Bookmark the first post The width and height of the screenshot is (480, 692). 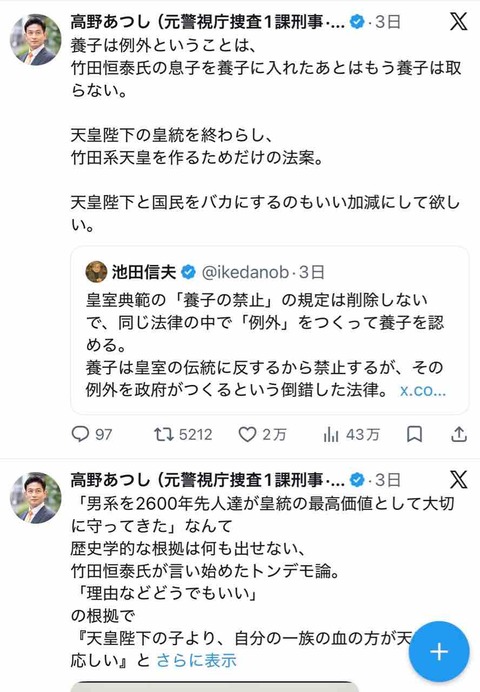(414, 434)
